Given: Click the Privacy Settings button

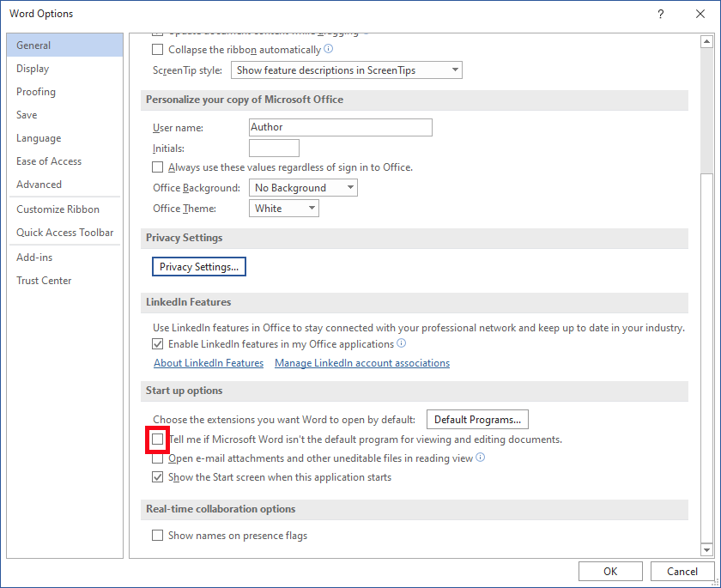Looking at the screenshot, I should [x=199, y=267].
